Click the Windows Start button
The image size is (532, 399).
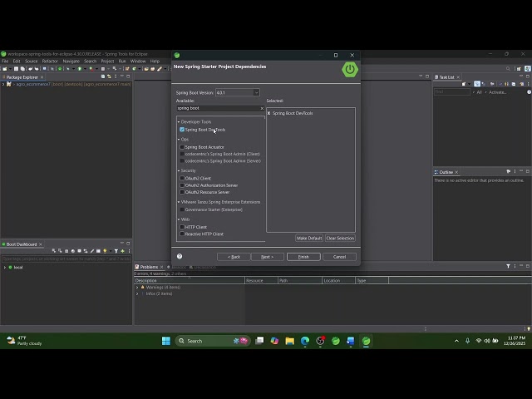pos(166,341)
